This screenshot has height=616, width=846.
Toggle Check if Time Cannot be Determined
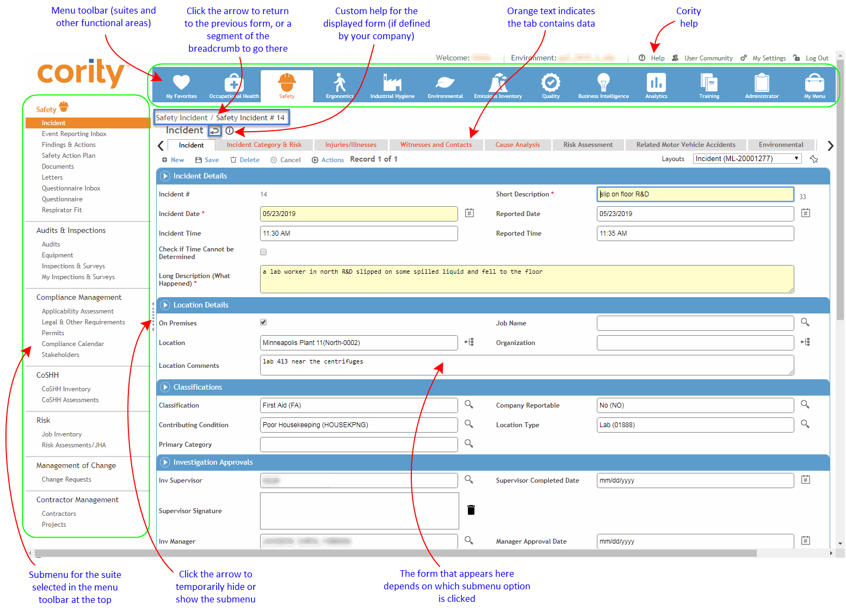263,252
